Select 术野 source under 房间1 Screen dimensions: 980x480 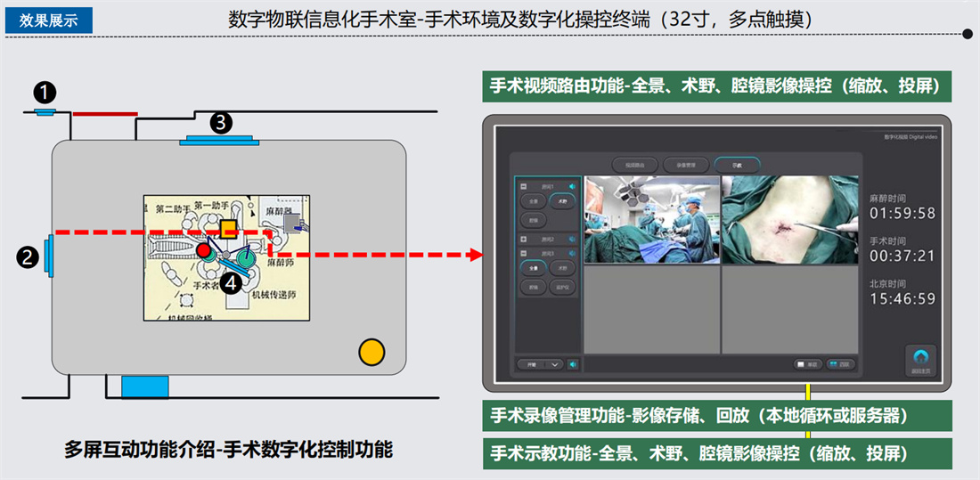(561, 202)
